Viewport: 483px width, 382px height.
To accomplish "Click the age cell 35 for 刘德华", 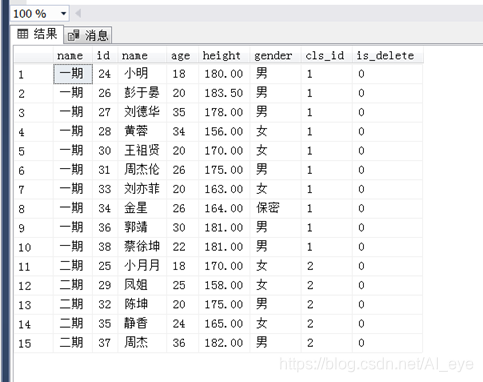I will click(182, 112).
